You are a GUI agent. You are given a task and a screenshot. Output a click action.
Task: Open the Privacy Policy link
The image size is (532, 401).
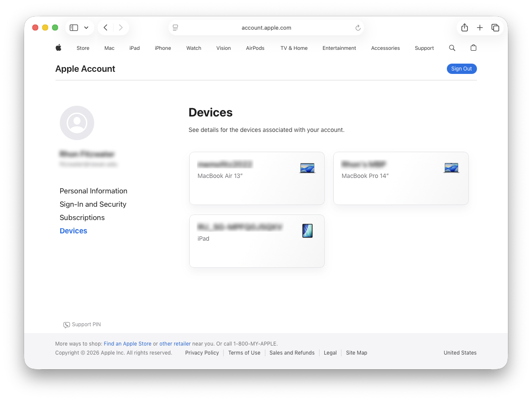point(202,353)
